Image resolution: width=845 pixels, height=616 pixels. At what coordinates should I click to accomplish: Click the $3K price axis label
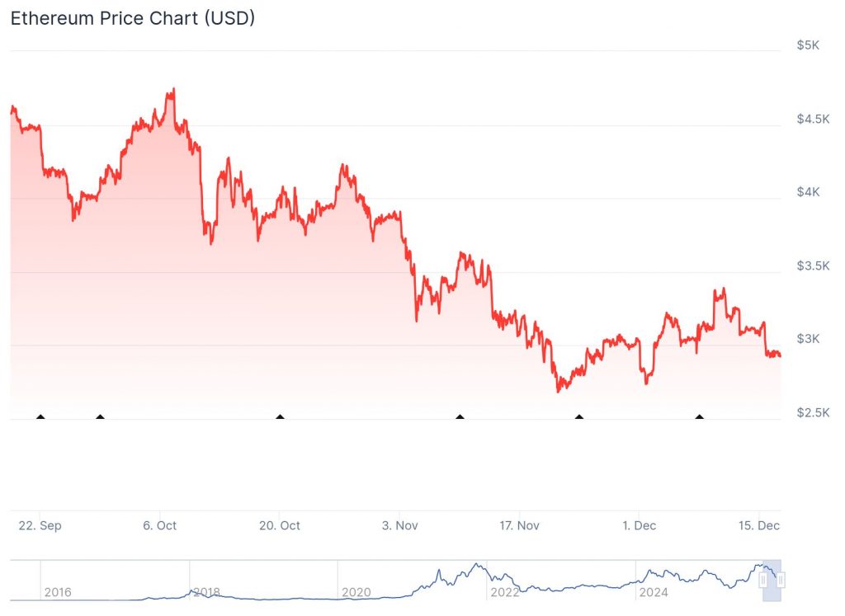pos(808,339)
